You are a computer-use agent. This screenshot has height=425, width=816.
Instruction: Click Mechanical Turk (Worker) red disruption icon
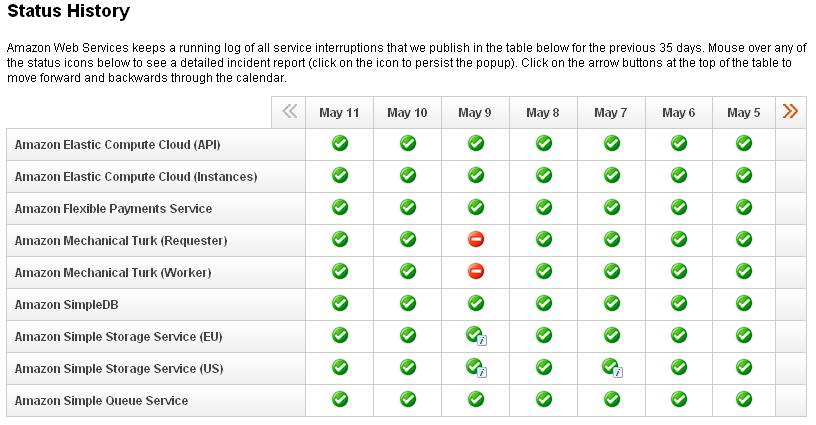[476, 272]
